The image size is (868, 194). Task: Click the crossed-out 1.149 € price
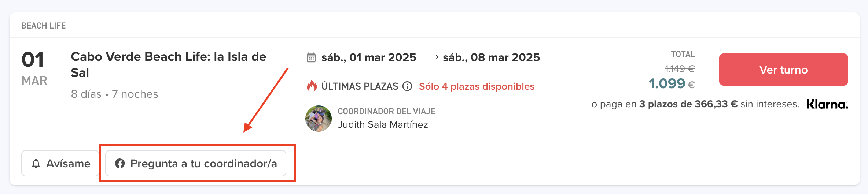(680, 68)
